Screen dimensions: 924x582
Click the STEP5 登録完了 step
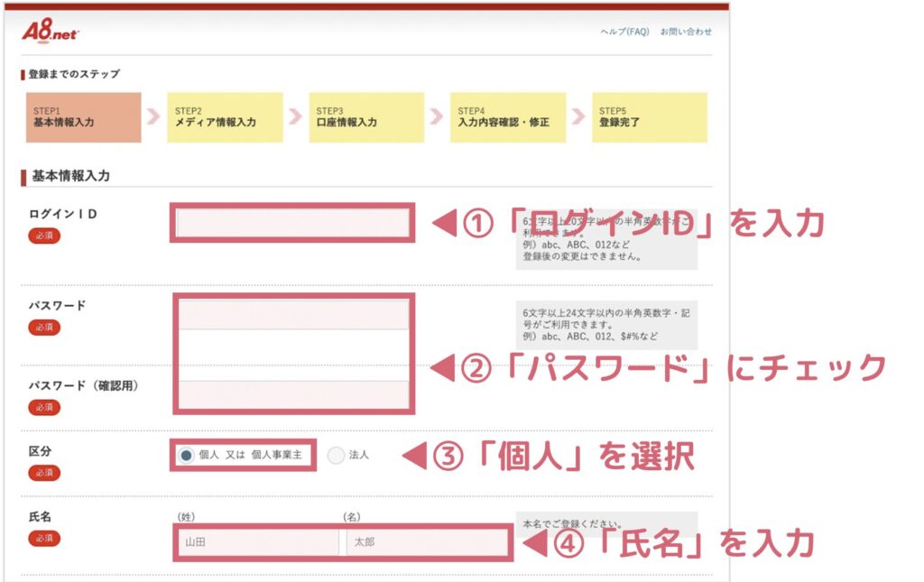point(650,117)
